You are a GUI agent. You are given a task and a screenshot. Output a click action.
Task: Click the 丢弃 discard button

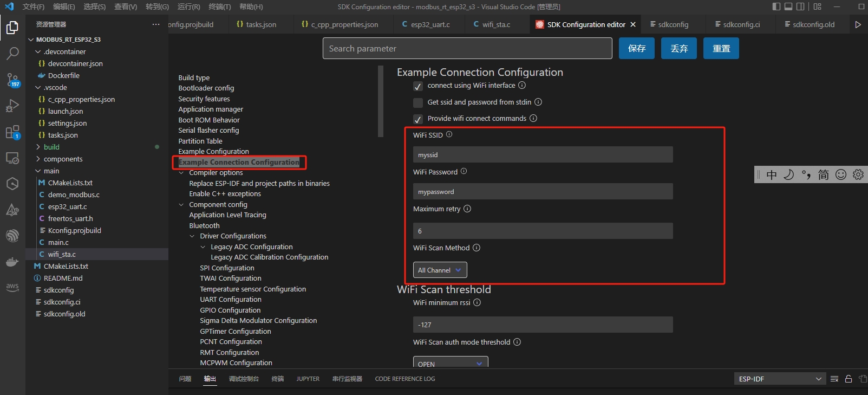coord(679,48)
